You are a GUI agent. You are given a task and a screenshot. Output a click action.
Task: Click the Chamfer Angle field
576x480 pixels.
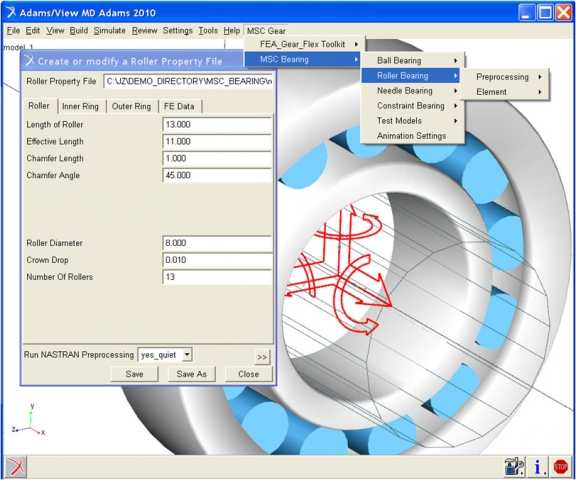point(217,175)
